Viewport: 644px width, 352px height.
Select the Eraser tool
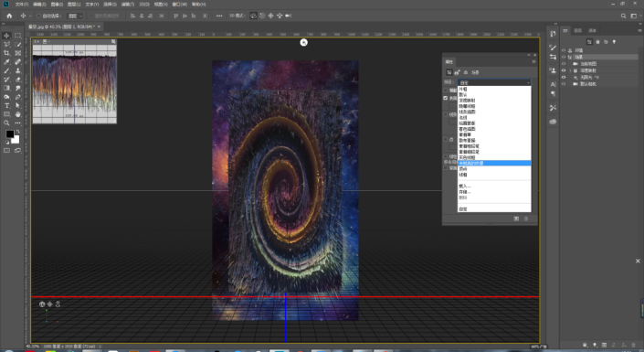tap(17, 80)
